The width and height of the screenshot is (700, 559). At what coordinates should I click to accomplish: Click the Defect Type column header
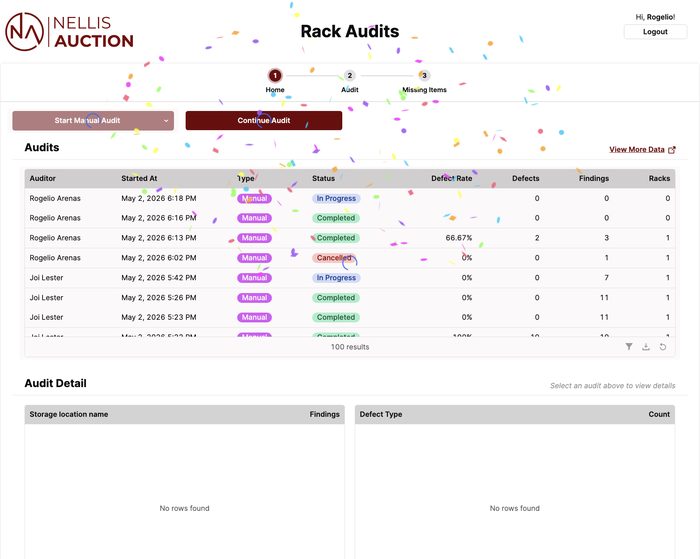tap(381, 414)
